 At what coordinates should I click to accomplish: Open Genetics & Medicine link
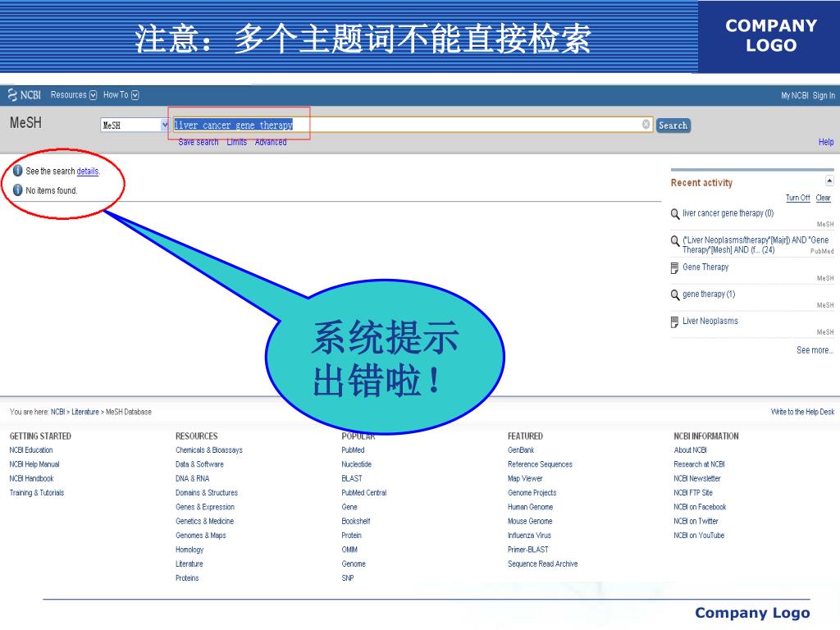coord(204,521)
